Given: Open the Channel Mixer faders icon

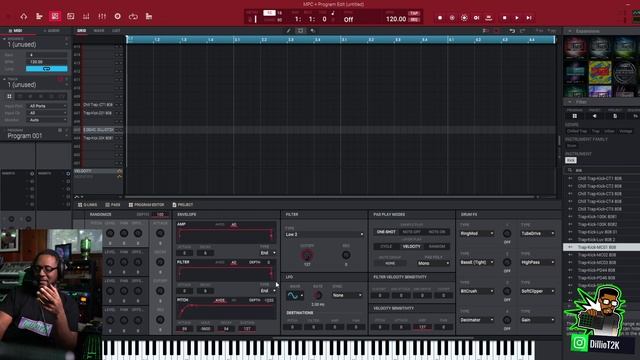Looking at the screenshot, I should (102, 16).
